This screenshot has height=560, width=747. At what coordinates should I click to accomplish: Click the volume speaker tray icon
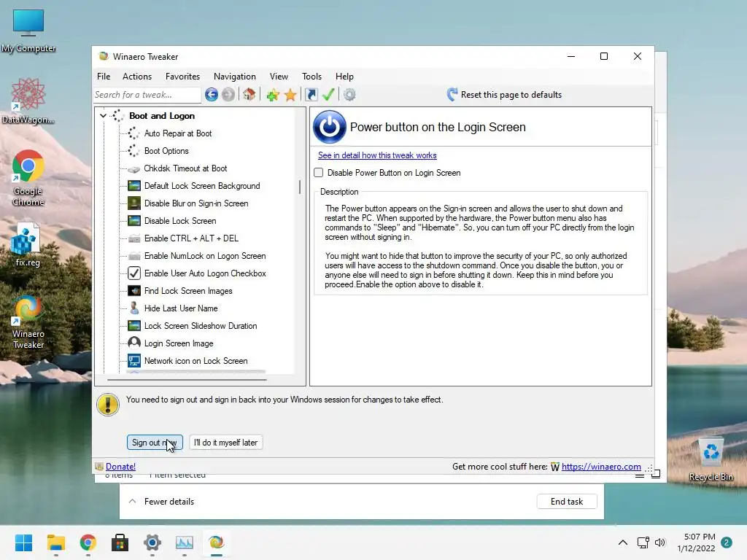[x=659, y=542]
